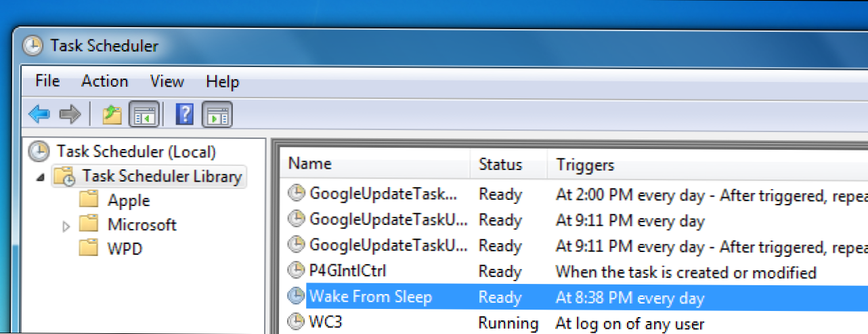Select the Wake From Sleep task name
Viewport: 868px width, 334px height.
pos(370,297)
